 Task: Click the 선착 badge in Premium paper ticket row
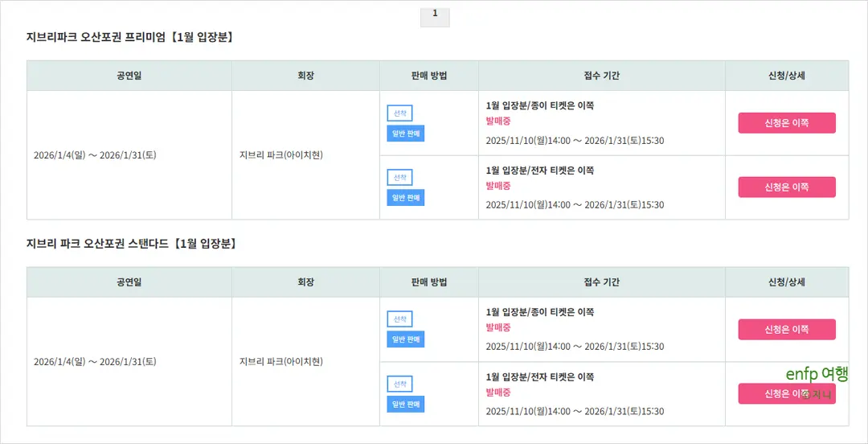point(399,113)
